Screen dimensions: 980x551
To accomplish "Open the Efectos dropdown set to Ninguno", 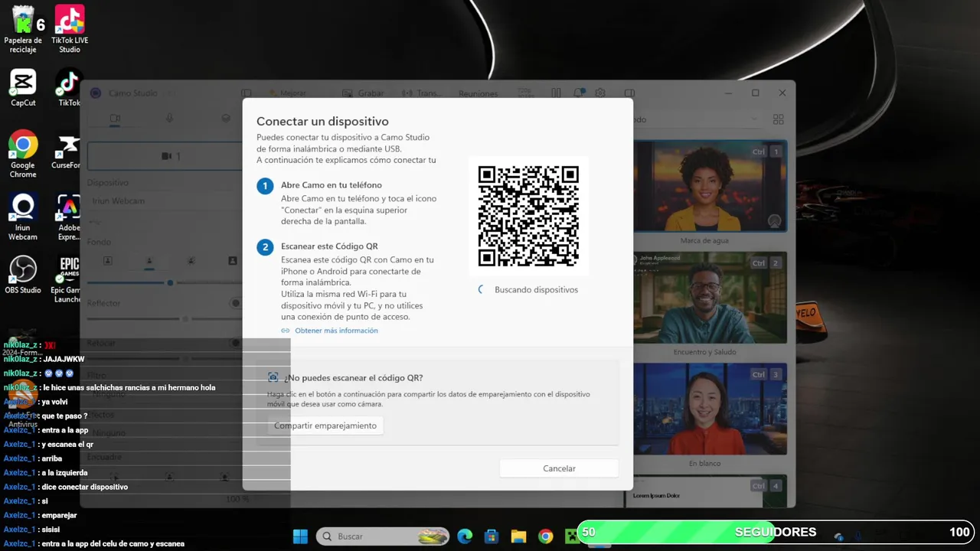I will (165, 432).
